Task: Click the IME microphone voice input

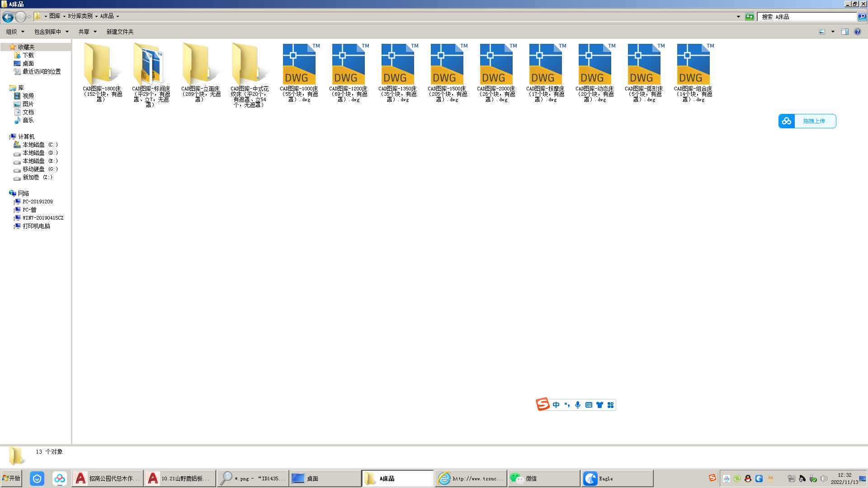Action: [578, 405]
